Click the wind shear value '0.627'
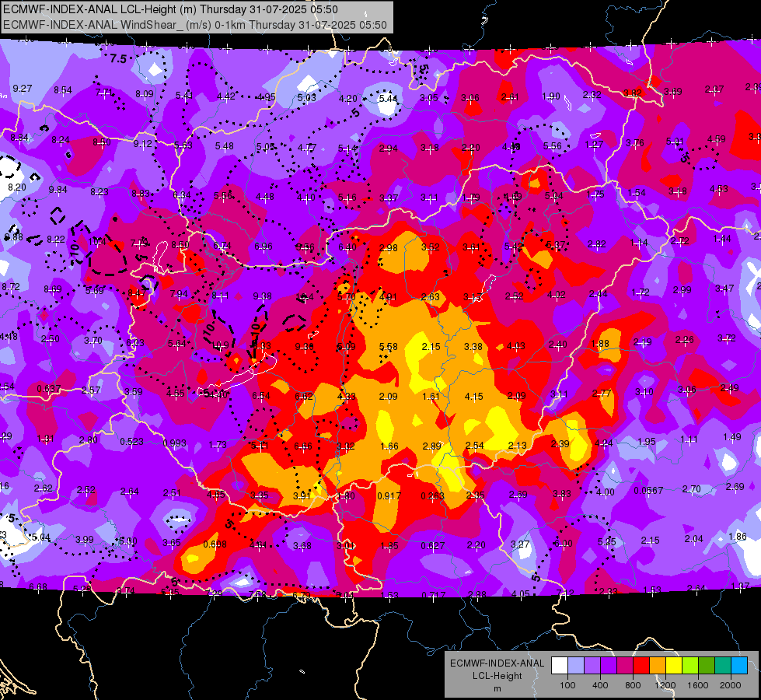This screenshot has height=700, width=761. pyautogui.click(x=432, y=546)
